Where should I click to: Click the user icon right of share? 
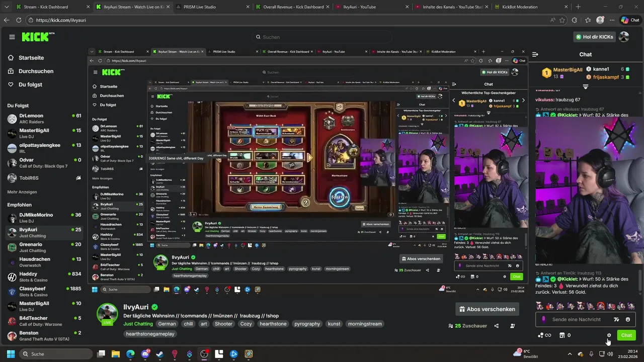click(x=513, y=326)
